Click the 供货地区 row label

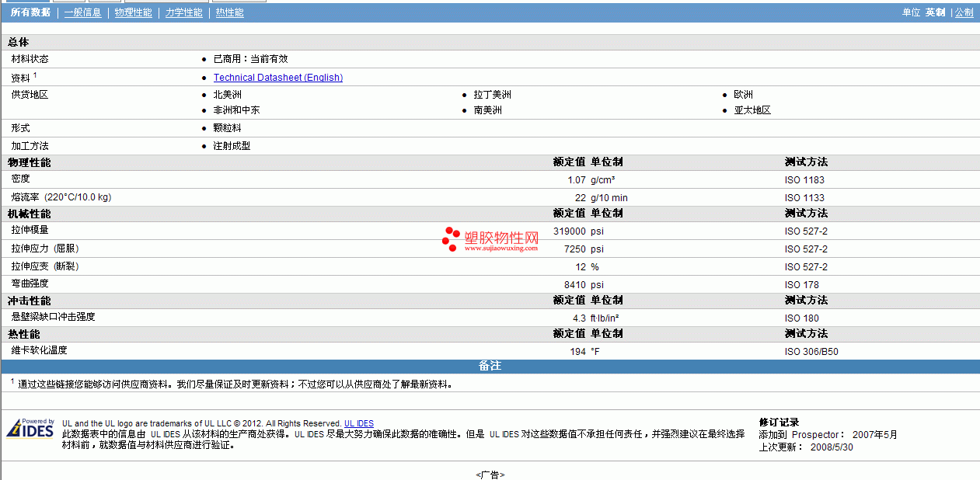[x=30, y=95]
